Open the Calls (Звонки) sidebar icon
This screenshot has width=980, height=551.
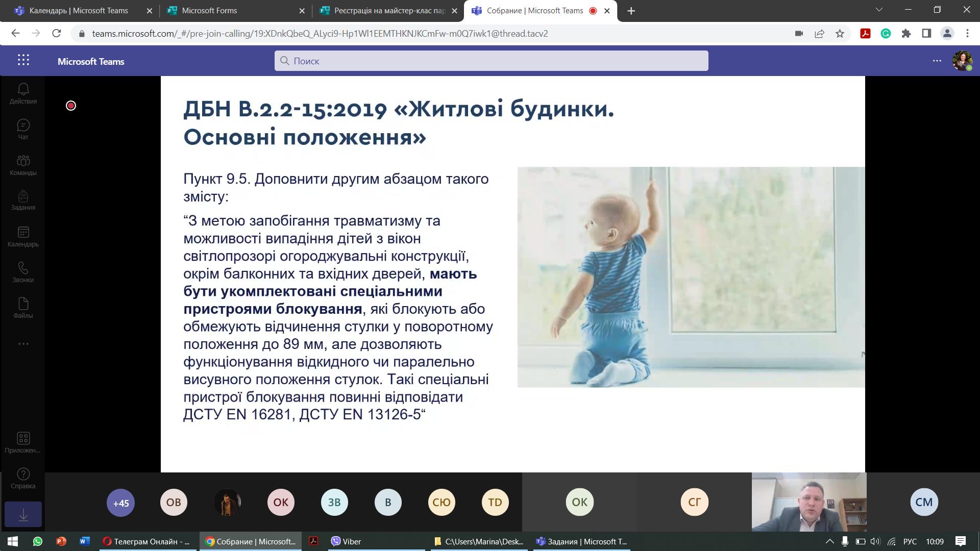tap(23, 272)
